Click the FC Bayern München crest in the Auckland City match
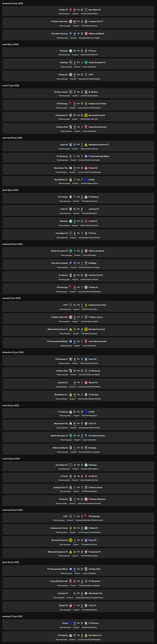157x644 pixels. click(71, 21)
